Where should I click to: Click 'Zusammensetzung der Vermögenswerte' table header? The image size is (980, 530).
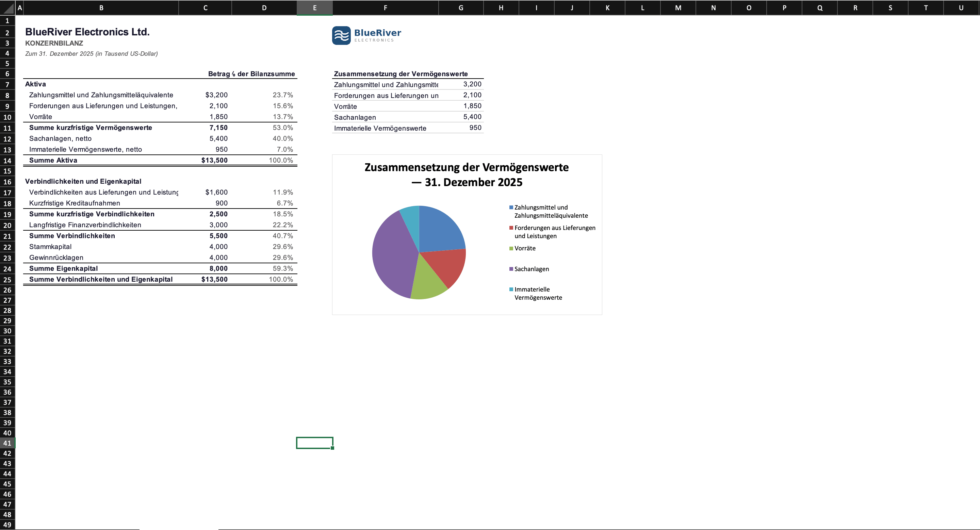point(401,74)
